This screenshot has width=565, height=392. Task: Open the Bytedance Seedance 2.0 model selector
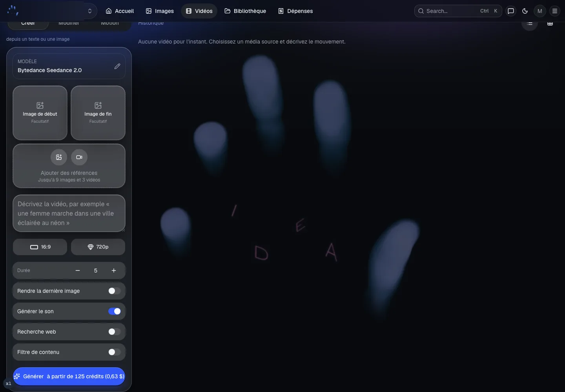coord(69,66)
